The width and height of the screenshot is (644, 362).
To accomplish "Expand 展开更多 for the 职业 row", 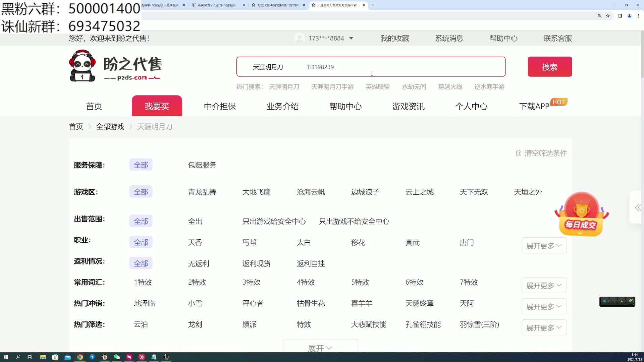I will (x=543, y=245).
